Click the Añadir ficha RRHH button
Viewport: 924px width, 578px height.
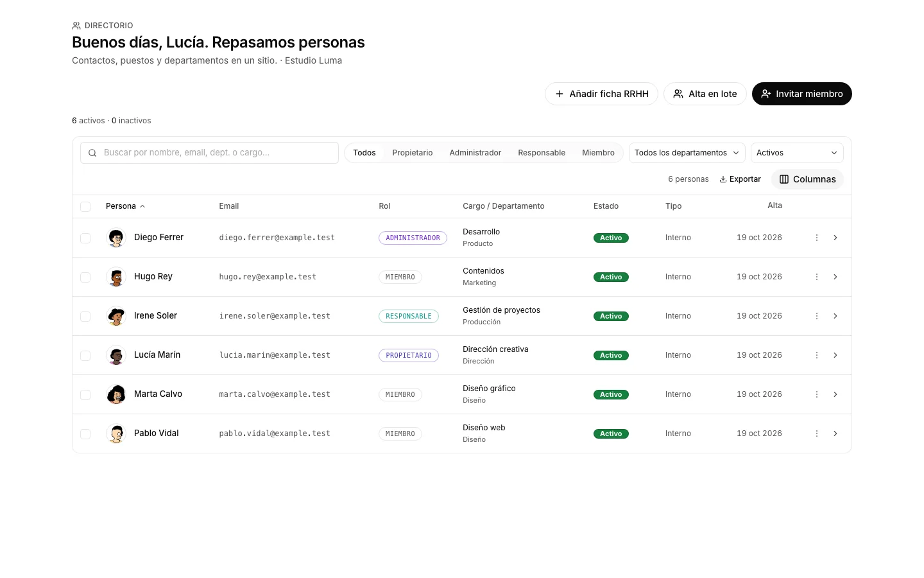coord(601,94)
